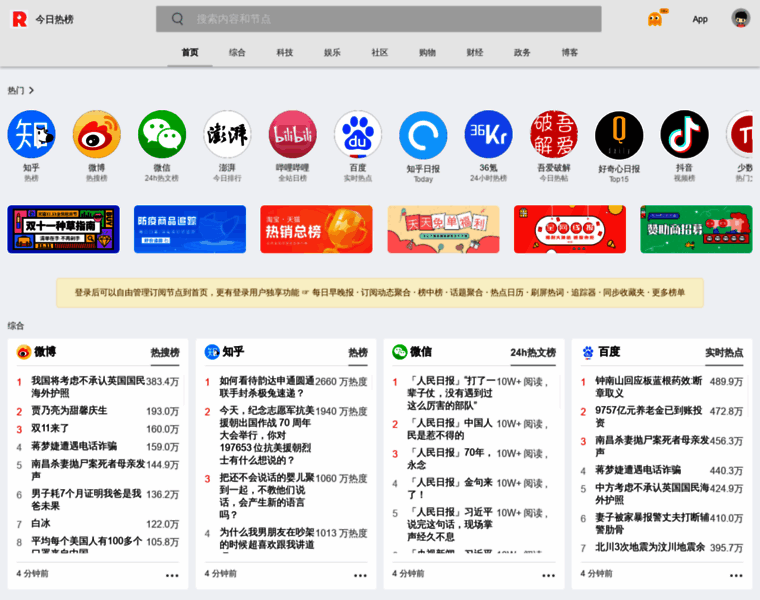This screenshot has height=600, width=760.
Task: Switch to the 政务 tab
Action: [x=522, y=52]
